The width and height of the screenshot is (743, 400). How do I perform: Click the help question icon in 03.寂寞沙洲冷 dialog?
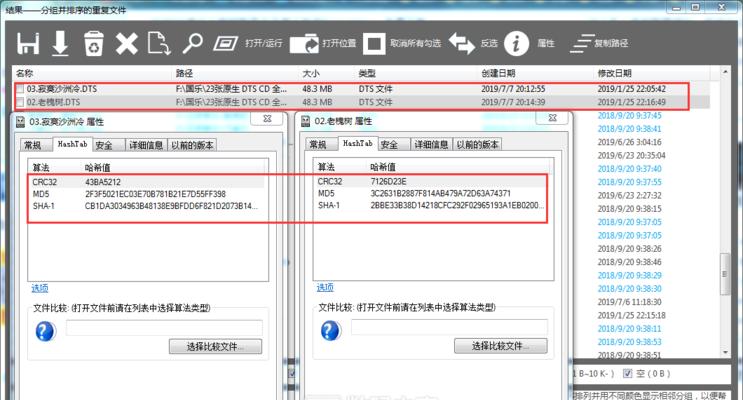[x=45, y=331]
